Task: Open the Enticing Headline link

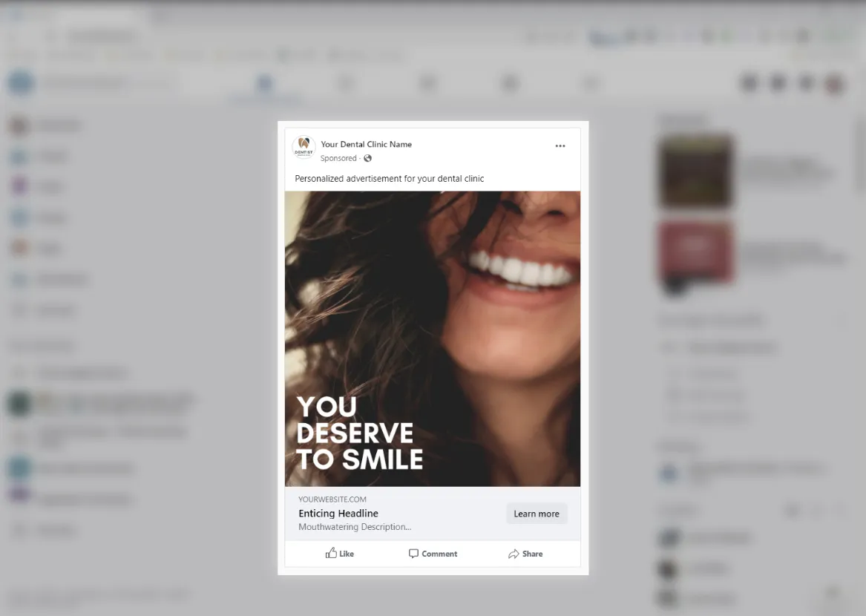Action: coord(338,514)
